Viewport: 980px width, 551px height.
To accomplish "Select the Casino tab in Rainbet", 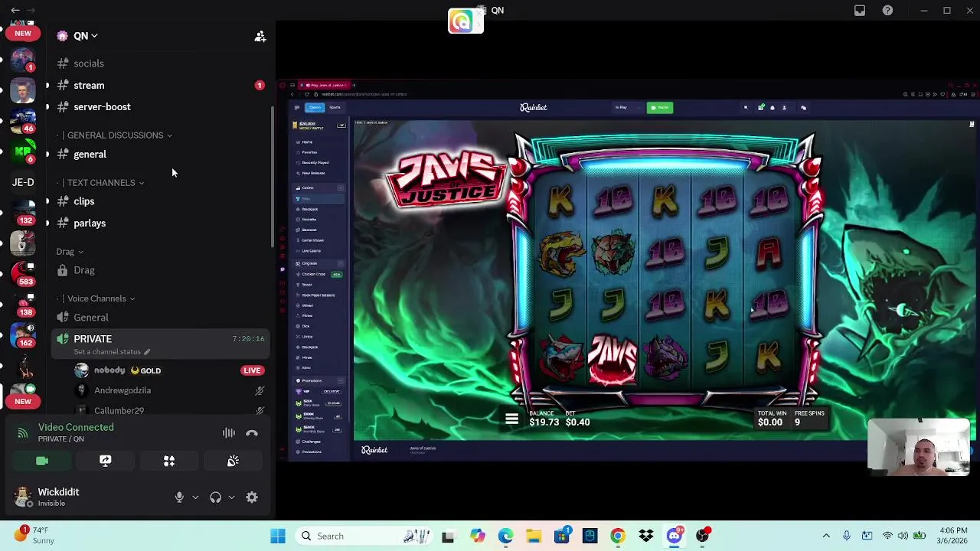I will click(315, 107).
